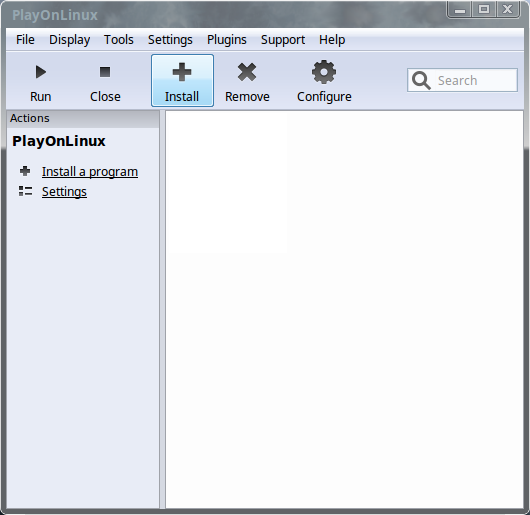Open the Plugins menu
The width and height of the screenshot is (530, 515).
coord(227,40)
